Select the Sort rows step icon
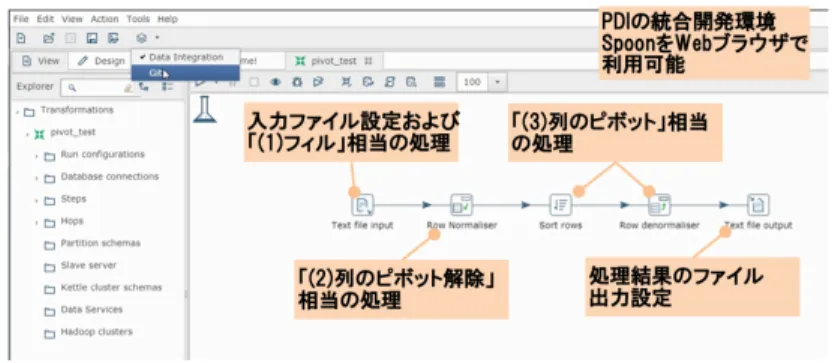The image size is (835, 363). [x=560, y=204]
